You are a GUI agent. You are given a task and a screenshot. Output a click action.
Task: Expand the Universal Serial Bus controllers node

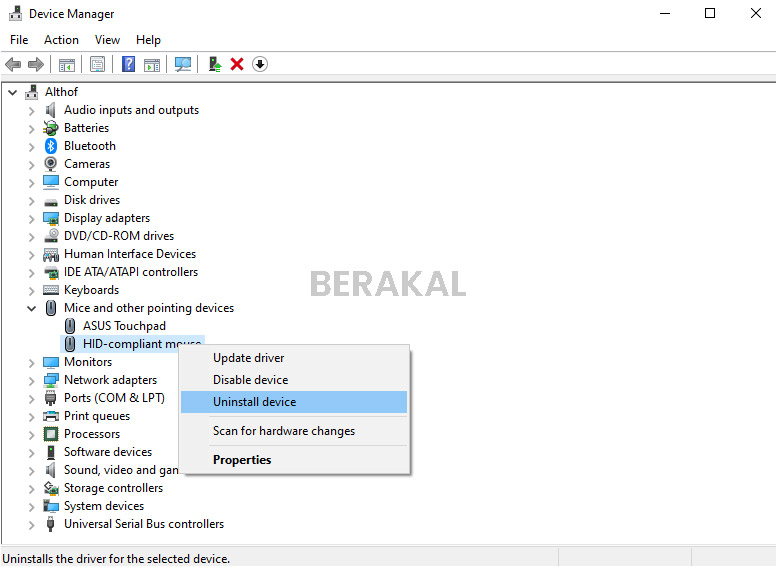point(31,524)
